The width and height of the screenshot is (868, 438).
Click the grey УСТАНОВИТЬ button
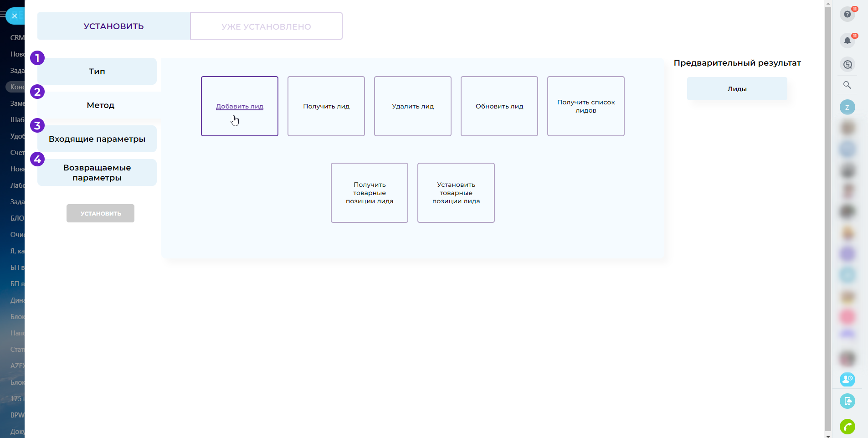click(x=100, y=213)
